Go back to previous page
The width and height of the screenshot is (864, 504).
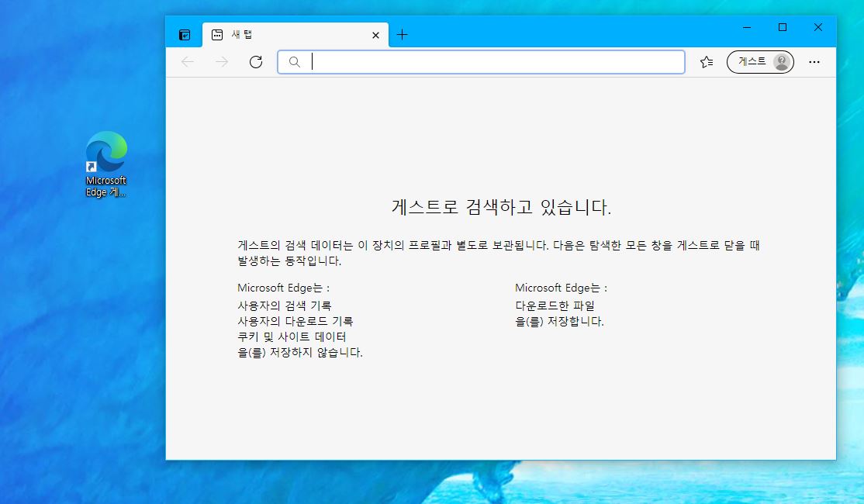(x=188, y=62)
